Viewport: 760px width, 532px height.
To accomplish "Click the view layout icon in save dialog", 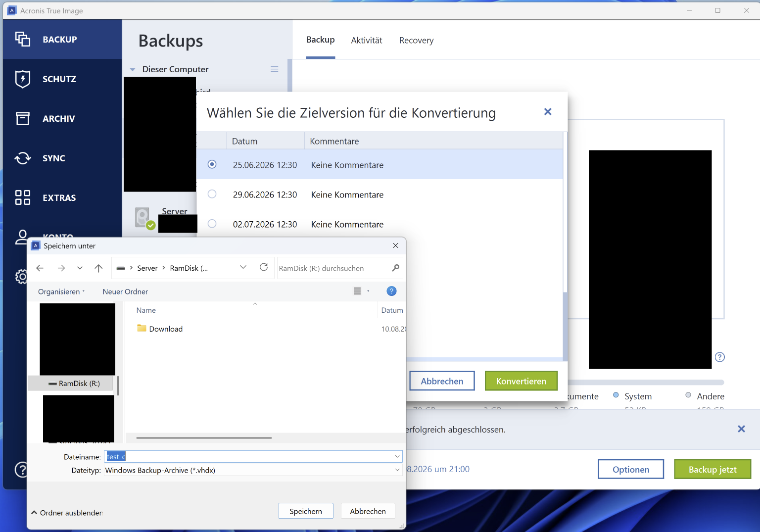I will (x=357, y=291).
